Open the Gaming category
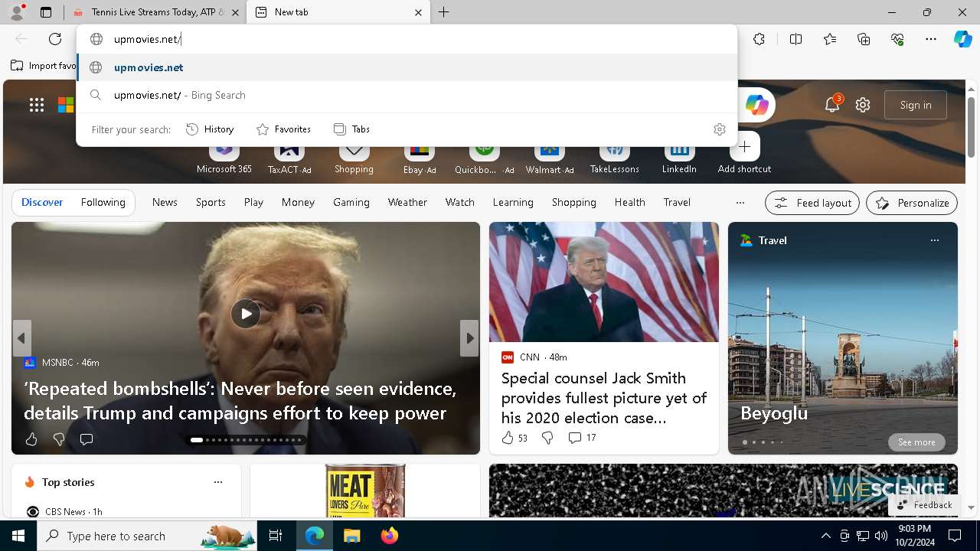 point(351,202)
